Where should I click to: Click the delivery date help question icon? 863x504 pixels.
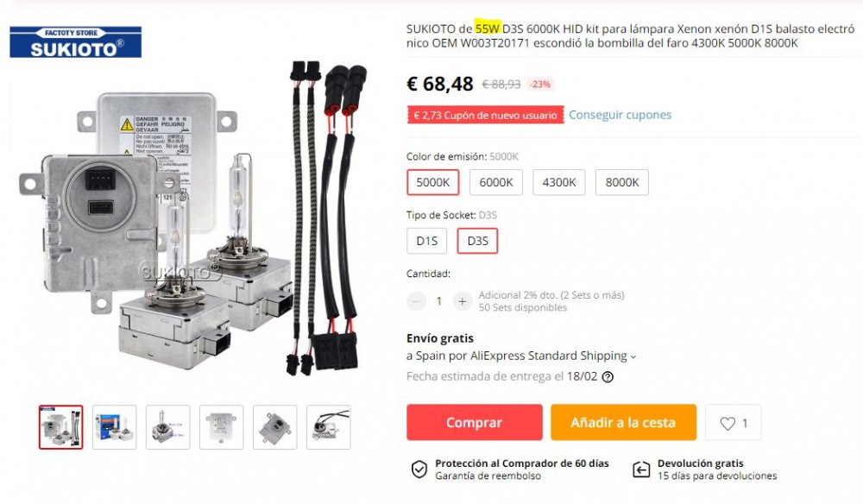click(608, 377)
